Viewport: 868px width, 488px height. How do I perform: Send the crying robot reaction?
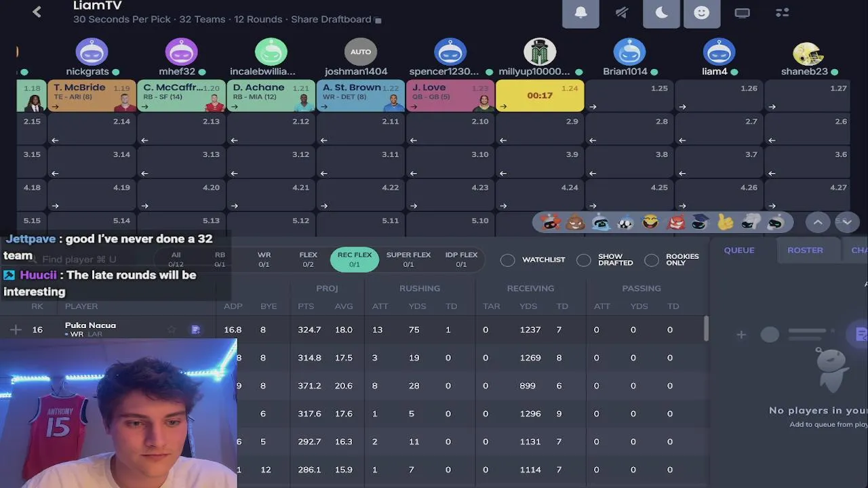(x=601, y=222)
